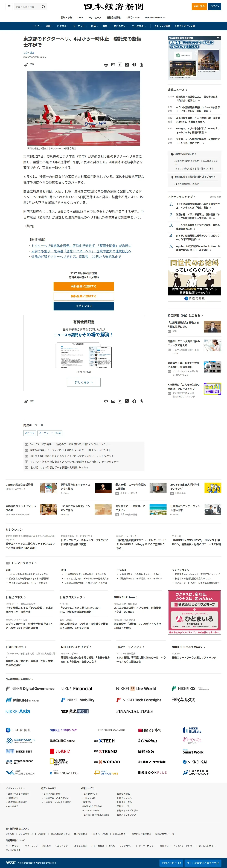Open the NIKKEI Asia logo link
This screenshot has height=868, width=227.
coord(18,711)
